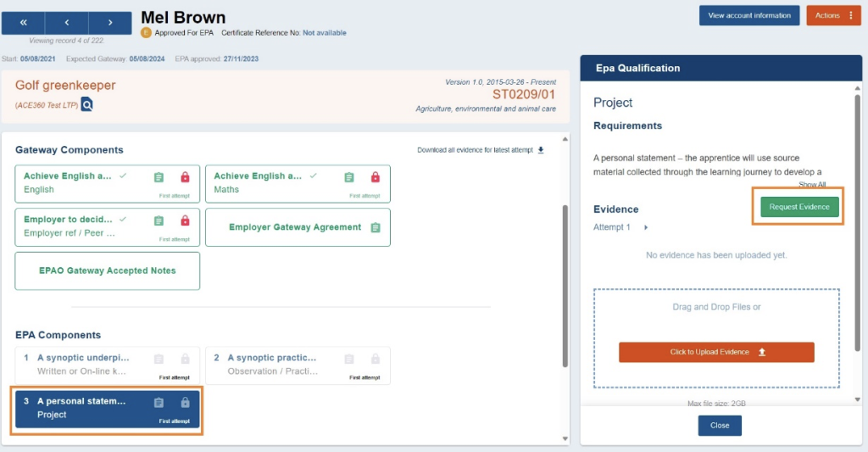Close the Epa Qualification panel
The height and width of the screenshot is (452, 868).
(720, 425)
